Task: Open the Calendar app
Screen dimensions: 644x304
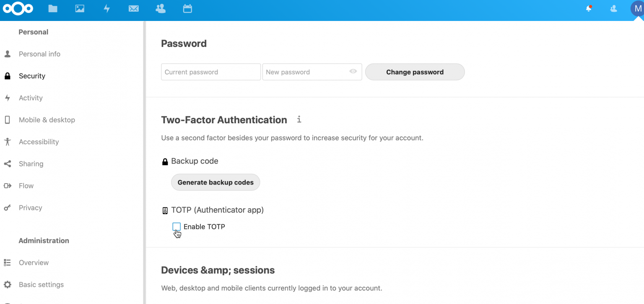Action: 187,8
